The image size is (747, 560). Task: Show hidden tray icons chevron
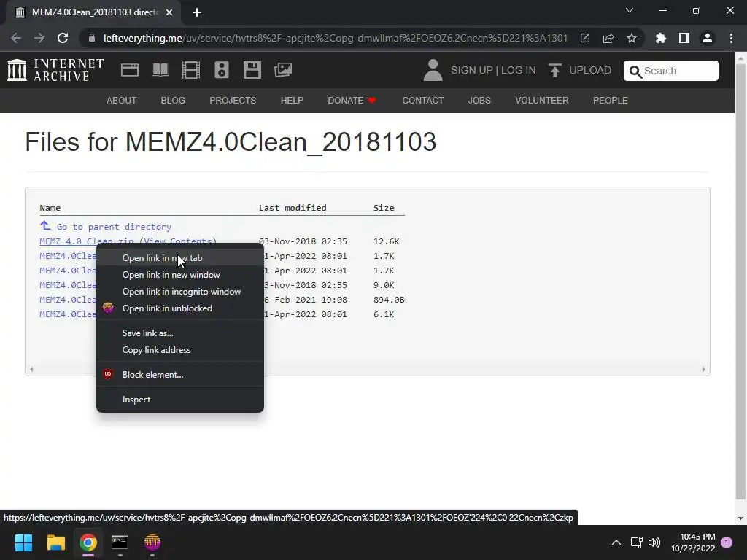click(616, 542)
